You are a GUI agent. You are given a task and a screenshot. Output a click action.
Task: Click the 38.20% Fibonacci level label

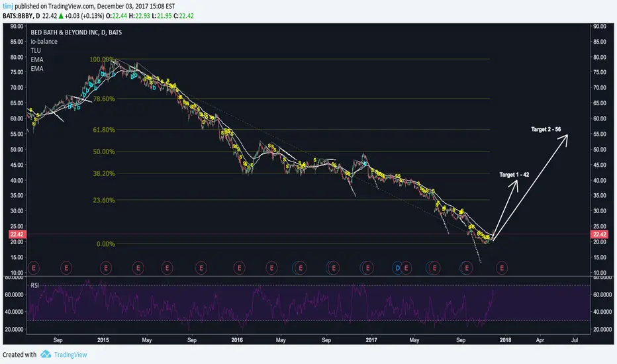[104, 173]
